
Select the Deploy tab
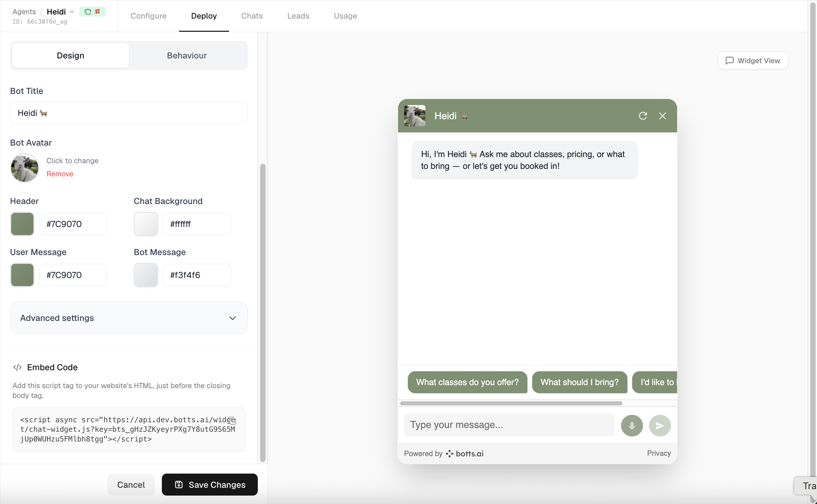204,16
